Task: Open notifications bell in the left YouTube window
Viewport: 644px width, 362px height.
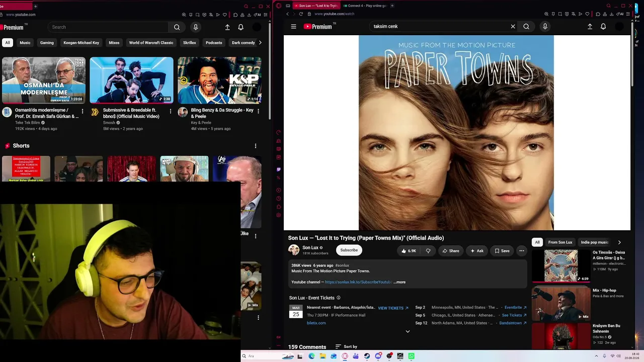Action: click(241, 27)
